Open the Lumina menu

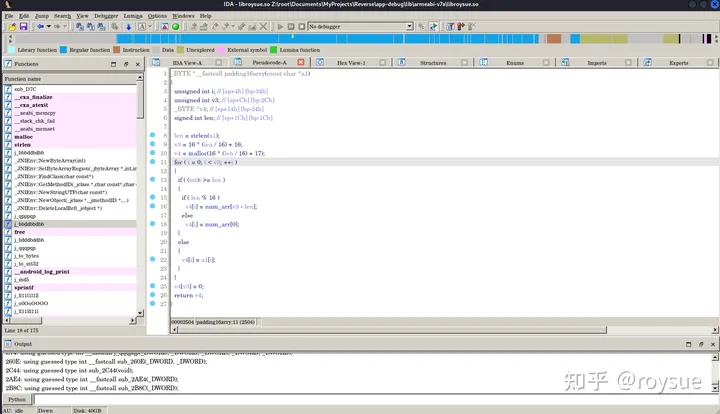[133, 16]
